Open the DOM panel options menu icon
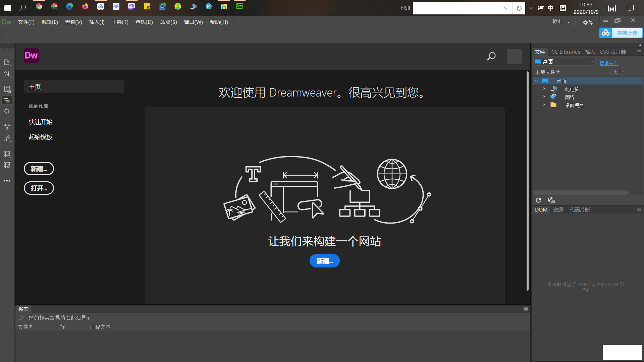 pos(639,209)
